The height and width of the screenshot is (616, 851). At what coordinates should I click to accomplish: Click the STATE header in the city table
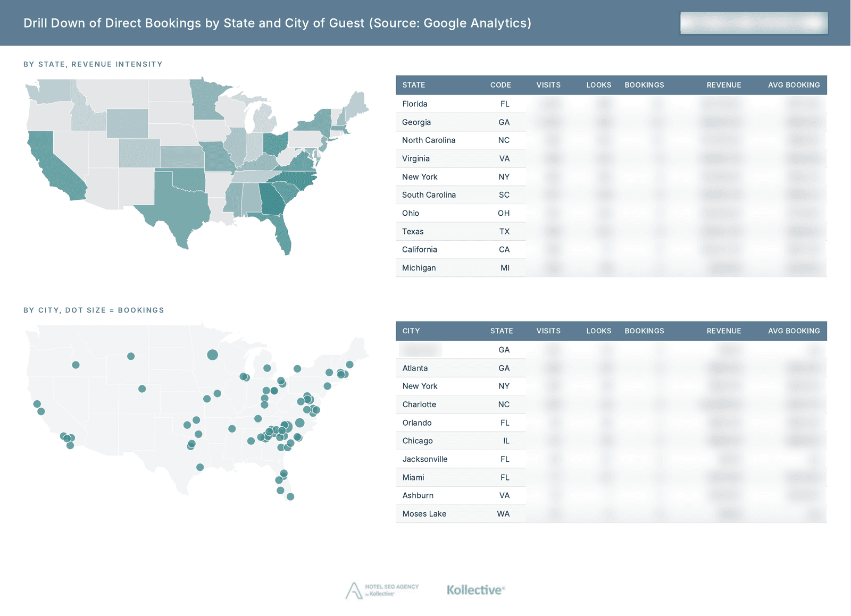point(502,331)
